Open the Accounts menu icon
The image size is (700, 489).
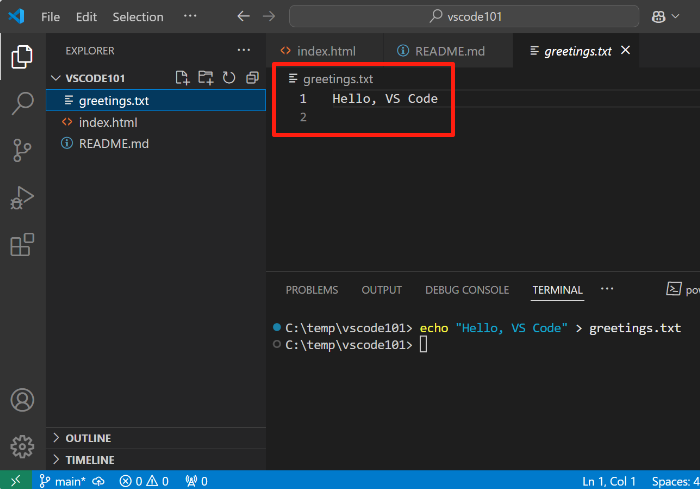(x=22, y=400)
